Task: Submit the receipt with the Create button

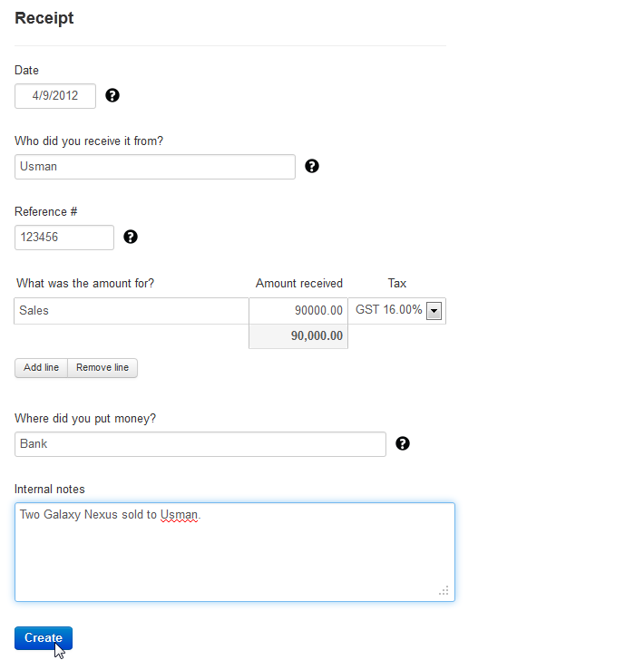Action: point(44,638)
